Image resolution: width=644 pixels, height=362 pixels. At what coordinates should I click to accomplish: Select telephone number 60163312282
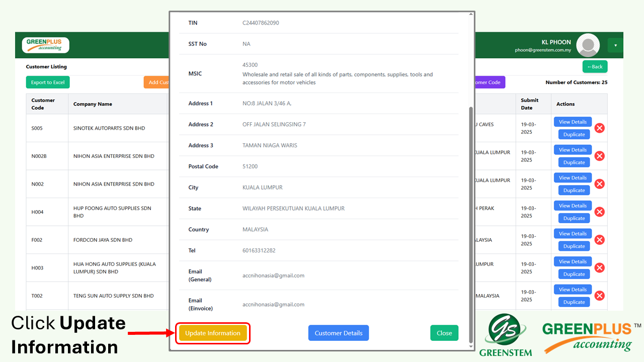pos(259,250)
